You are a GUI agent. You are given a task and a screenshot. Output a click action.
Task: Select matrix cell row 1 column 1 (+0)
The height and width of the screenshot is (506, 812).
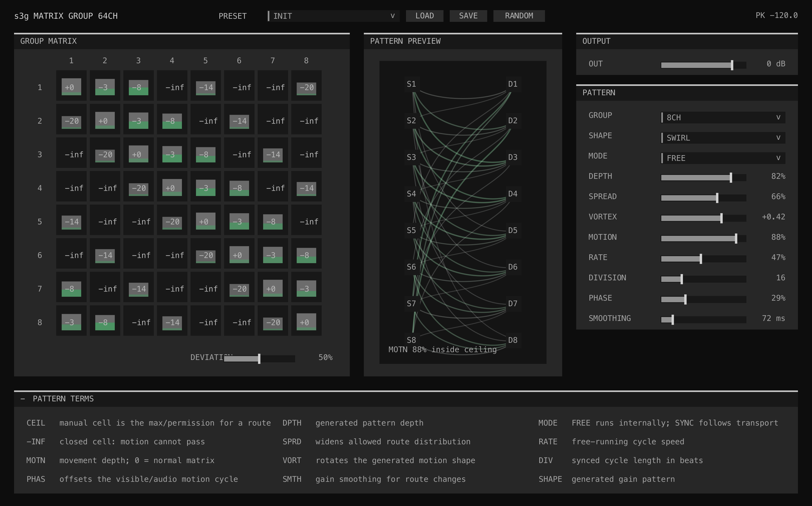tap(71, 86)
